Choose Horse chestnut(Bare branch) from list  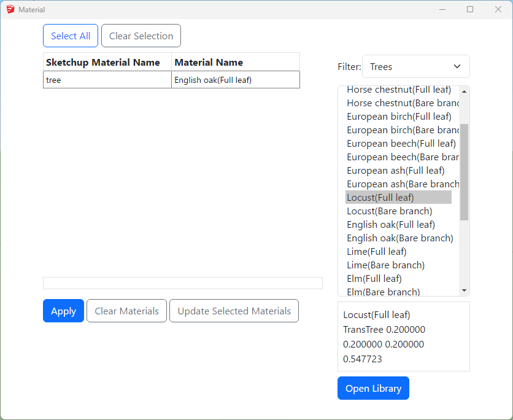(402, 103)
